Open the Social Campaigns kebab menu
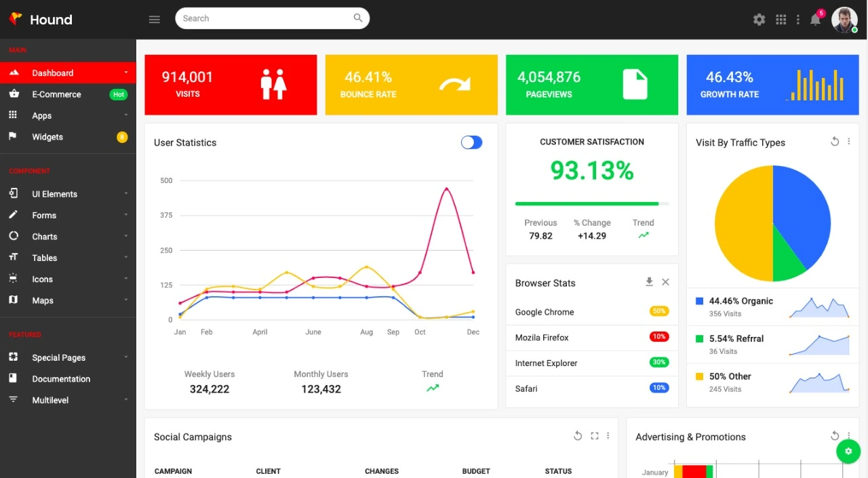The width and height of the screenshot is (868, 478). [608, 435]
